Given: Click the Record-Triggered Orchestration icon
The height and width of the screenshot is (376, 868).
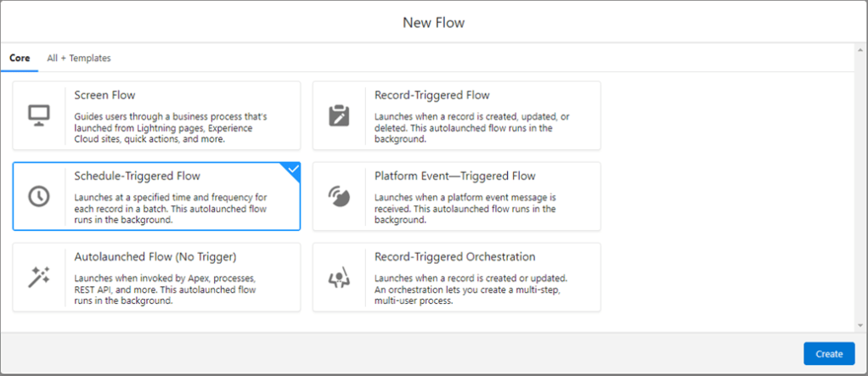Looking at the screenshot, I should click(339, 277).
